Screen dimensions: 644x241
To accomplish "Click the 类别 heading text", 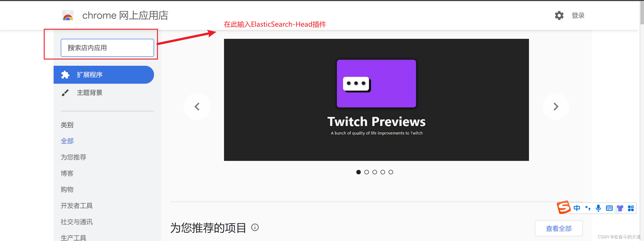I will coord(67,125).
